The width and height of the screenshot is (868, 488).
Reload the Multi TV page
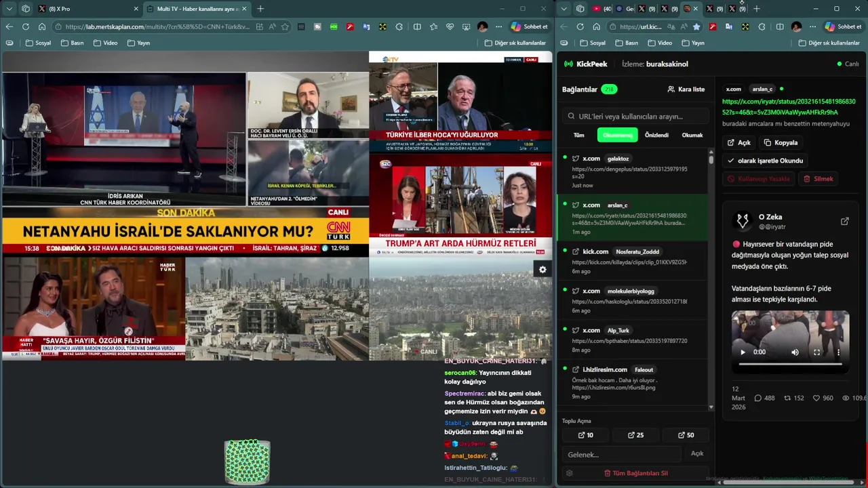tap(25, 26)
